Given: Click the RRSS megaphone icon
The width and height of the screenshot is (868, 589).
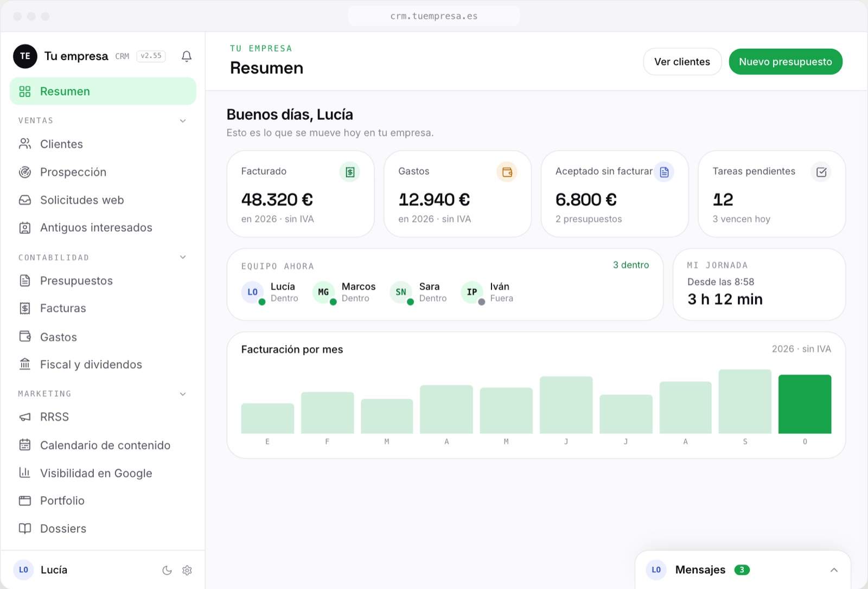Looking at the screenshot, I should [25, 417].
